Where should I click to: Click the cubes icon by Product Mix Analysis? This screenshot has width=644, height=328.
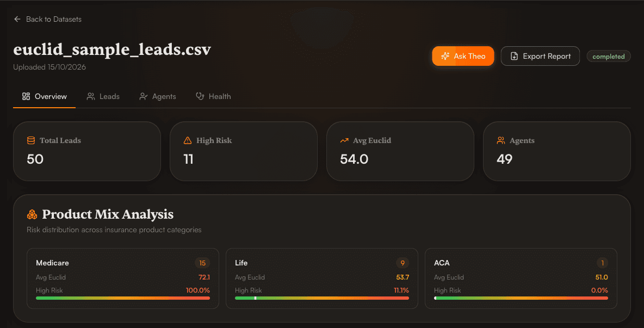pos(32,214)
